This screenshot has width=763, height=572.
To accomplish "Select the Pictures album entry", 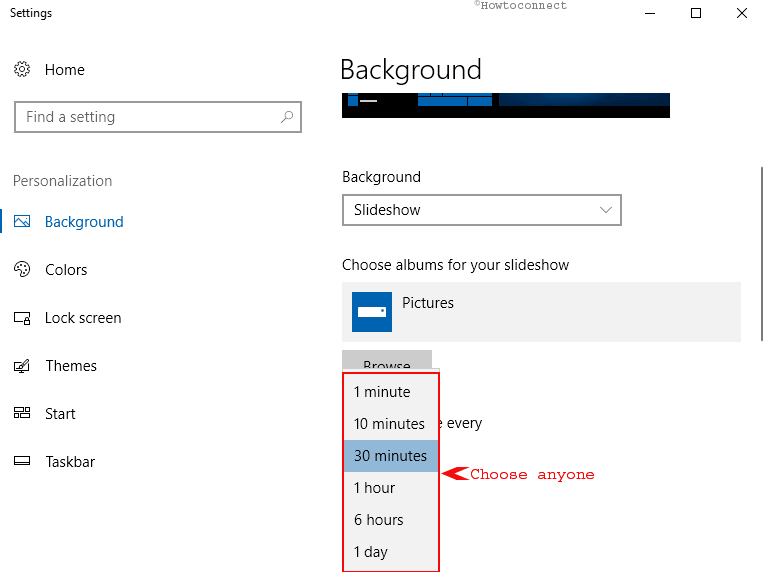I will pyautogui.click(x=541, y=312).
